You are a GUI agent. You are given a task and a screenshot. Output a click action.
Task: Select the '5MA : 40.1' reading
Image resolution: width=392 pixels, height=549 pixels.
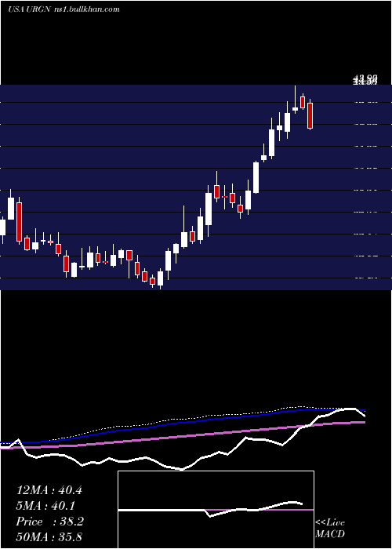tap(46, 506)
